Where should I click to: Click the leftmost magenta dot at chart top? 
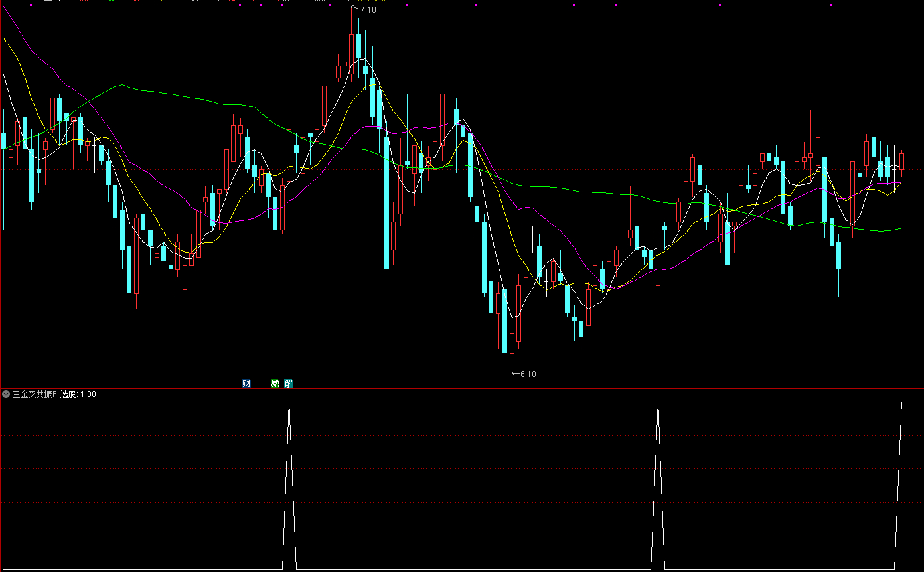pos(31,5)
